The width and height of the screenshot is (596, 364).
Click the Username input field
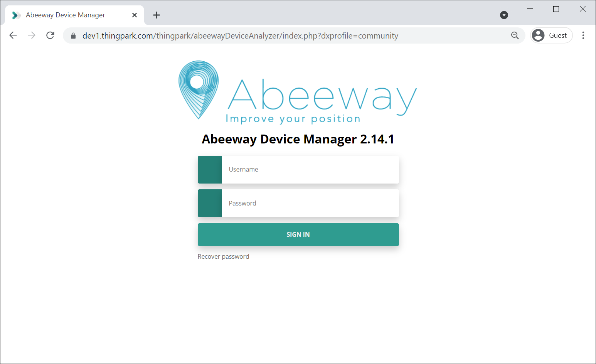coord(310,170)
